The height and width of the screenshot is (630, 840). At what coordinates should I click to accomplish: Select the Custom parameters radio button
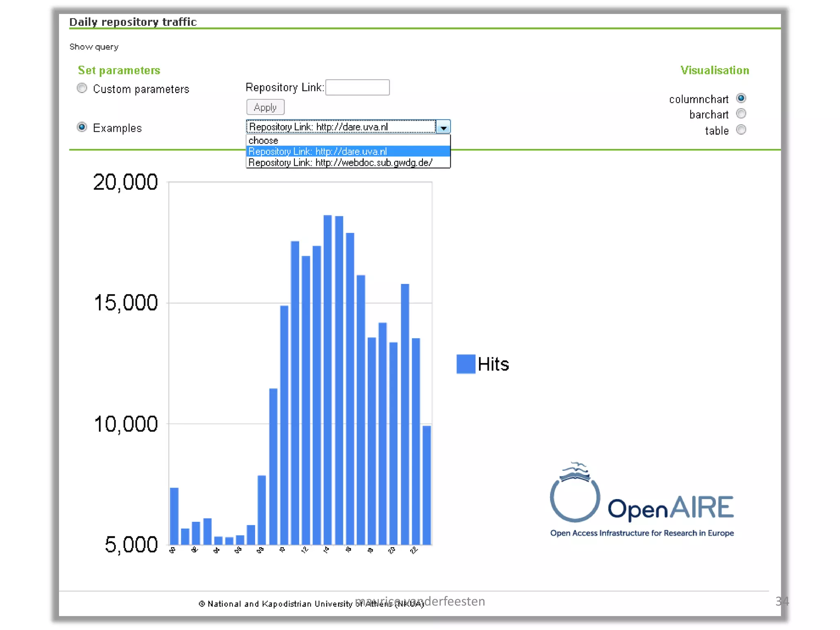82,88
